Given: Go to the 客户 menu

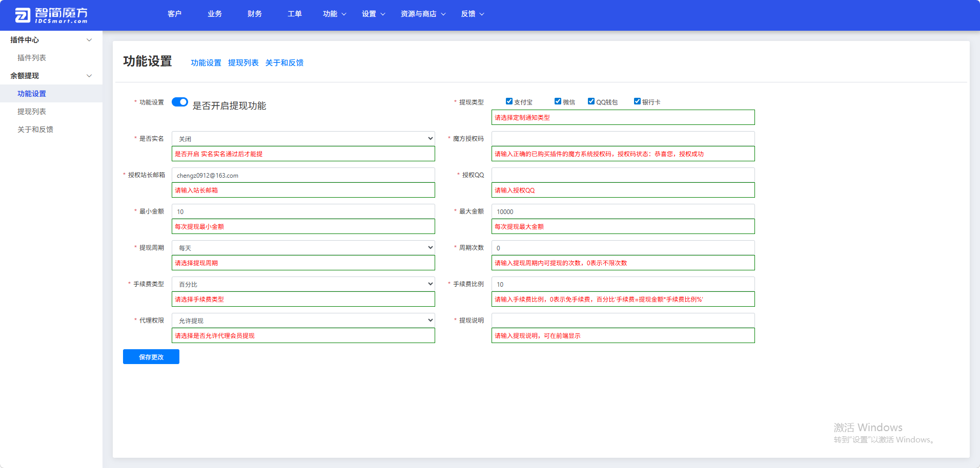Looking at the screenshot, I should point(175,14).
